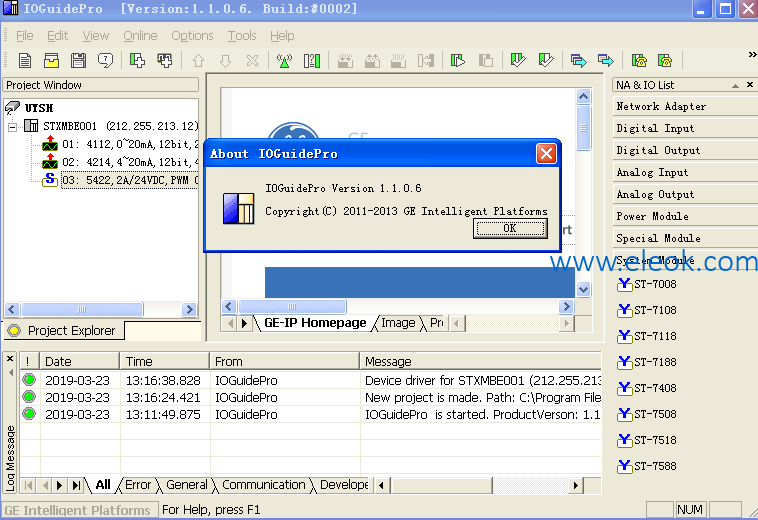The height and width of the screenshot is (520, 758).
Task: Click the right yellow telephone icon
Action: point(665,61)
